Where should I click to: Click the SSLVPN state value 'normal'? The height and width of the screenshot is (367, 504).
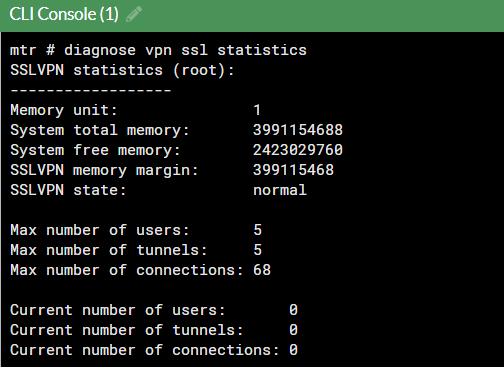click(x=280, y=190)
